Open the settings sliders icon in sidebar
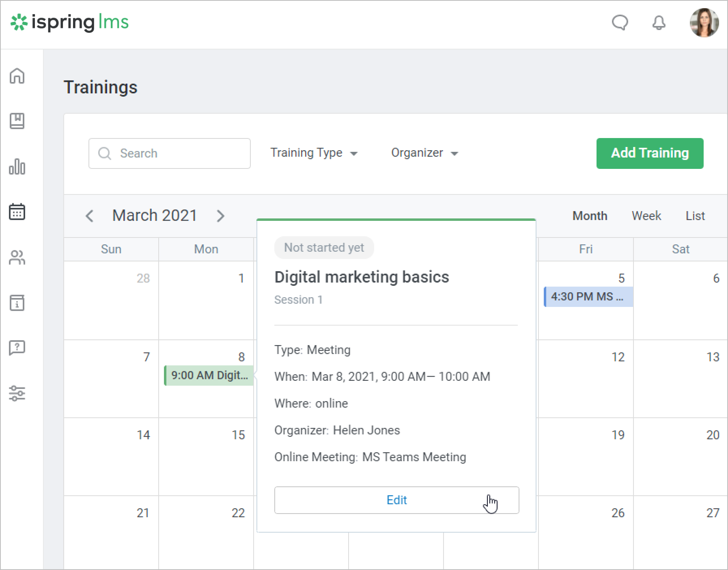Screen dimensions: 728x570 [x=17, y=393]
